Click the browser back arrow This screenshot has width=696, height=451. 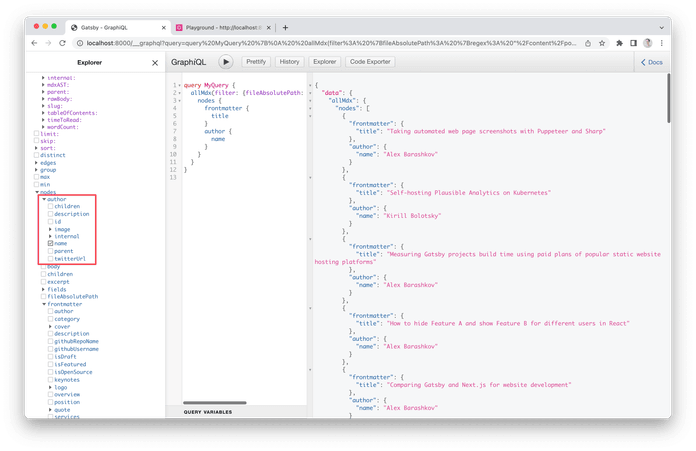[x=35, y=43]
